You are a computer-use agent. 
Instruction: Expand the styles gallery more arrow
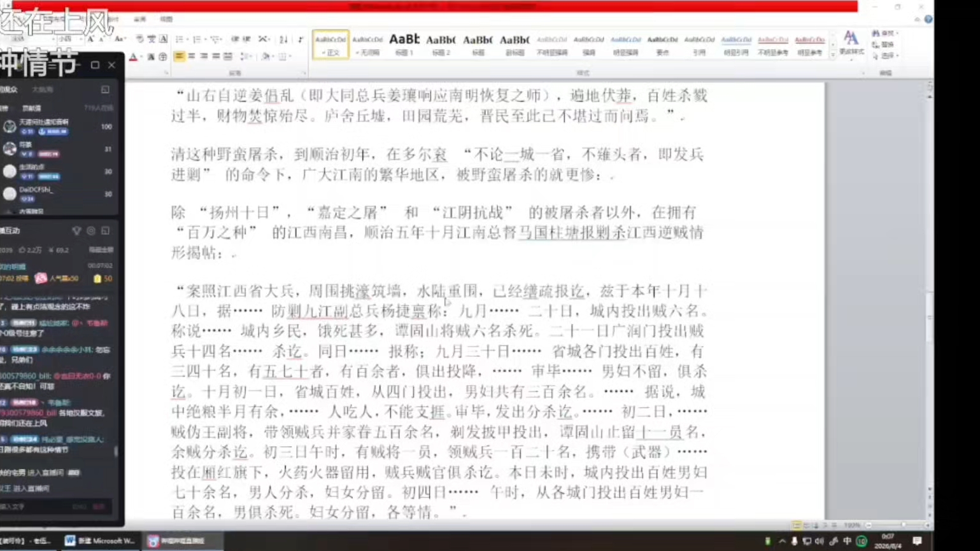tap(833, 55)
